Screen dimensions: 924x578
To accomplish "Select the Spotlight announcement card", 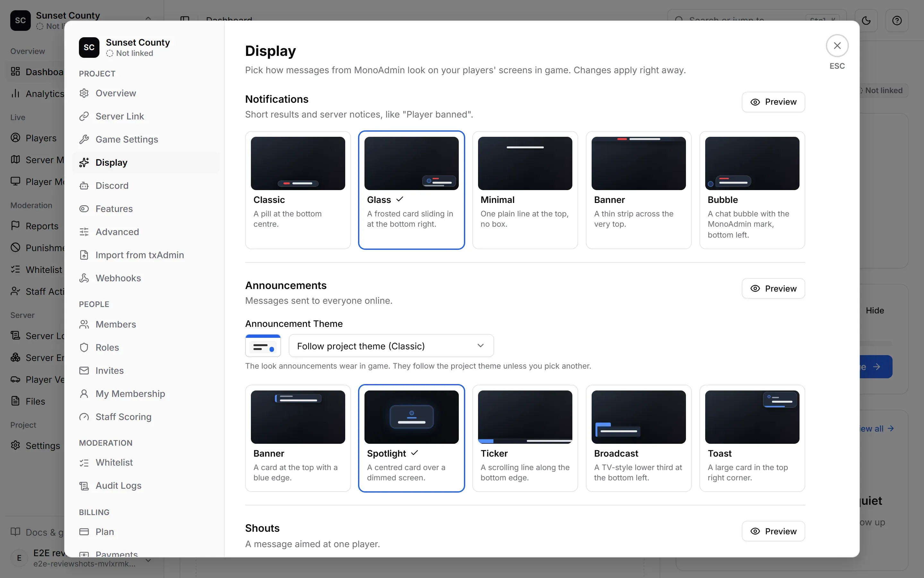I will (411, 438).
